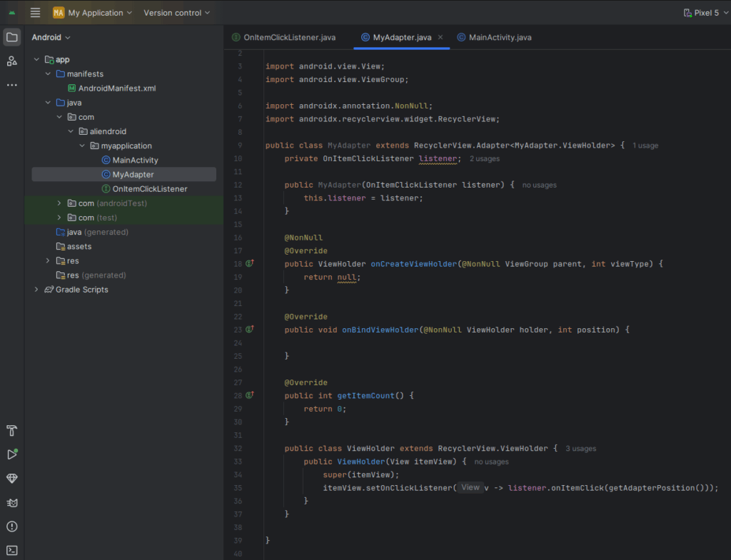This screenshot has width=731, height=560.
Task: Click the Pixel 5 device icon
Action: tap(687, 13)
